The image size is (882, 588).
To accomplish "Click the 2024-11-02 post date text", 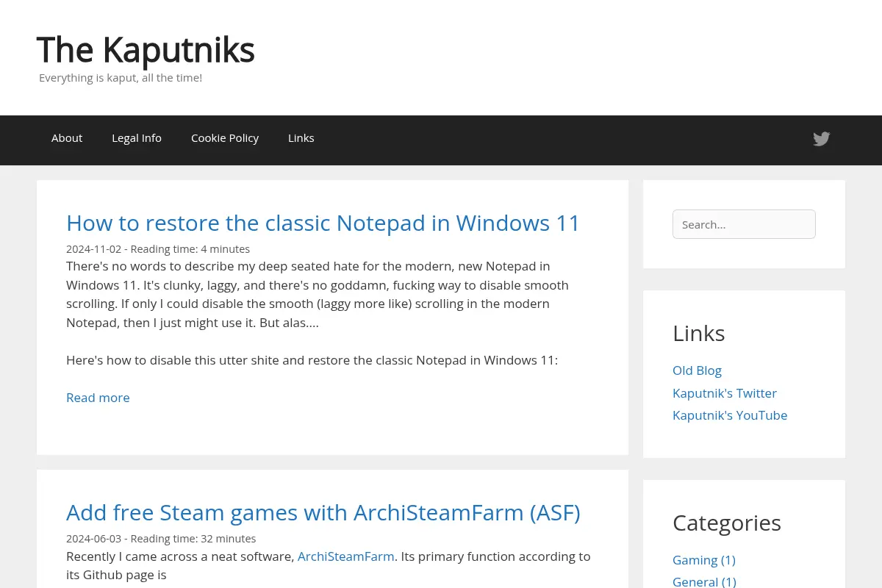I will point(93,249).
